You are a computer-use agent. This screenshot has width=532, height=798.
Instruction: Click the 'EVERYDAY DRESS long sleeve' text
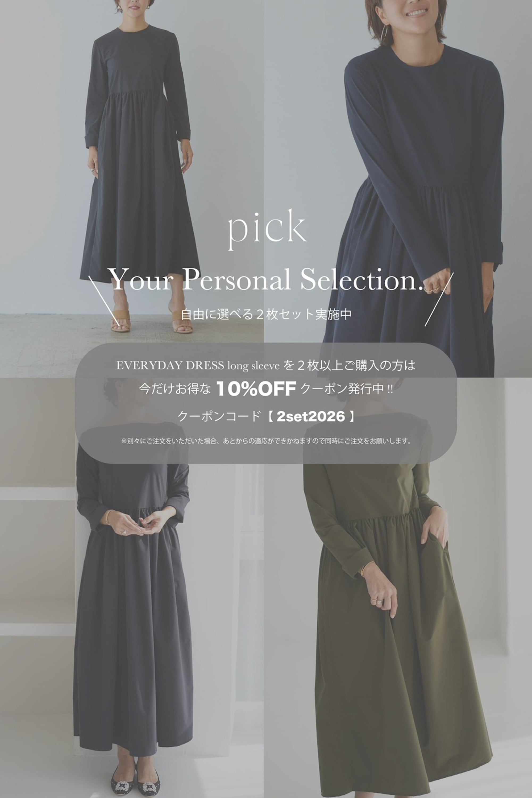click(198, 366)
